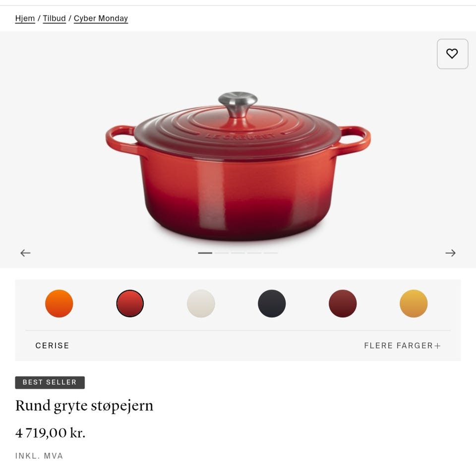The width and height of the screenshot is (476, 467).
Task: Jump to the fourth carousel image indicator
Action: click(254, 253)
